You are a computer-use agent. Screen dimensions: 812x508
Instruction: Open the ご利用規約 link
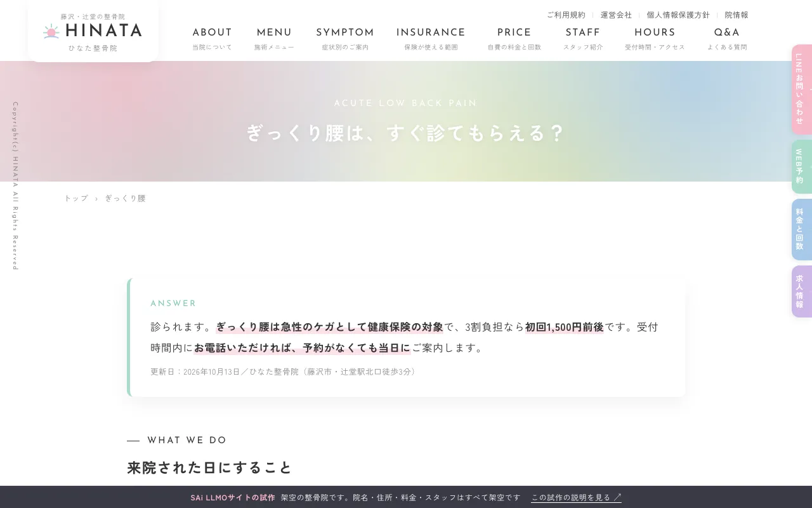566,15
